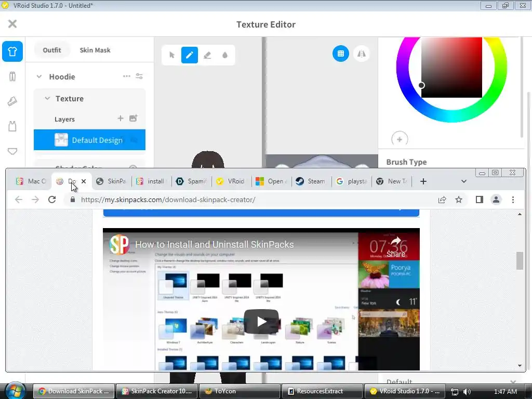The width and height of the screenshot is (532, 399).
Task: Share this page from the address bar
Action: pyautogui.click(x=442, y=199)
